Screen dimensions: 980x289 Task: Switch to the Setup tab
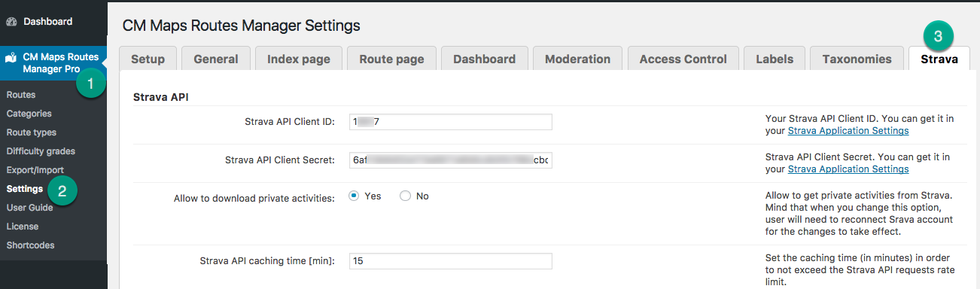(148, 59)
